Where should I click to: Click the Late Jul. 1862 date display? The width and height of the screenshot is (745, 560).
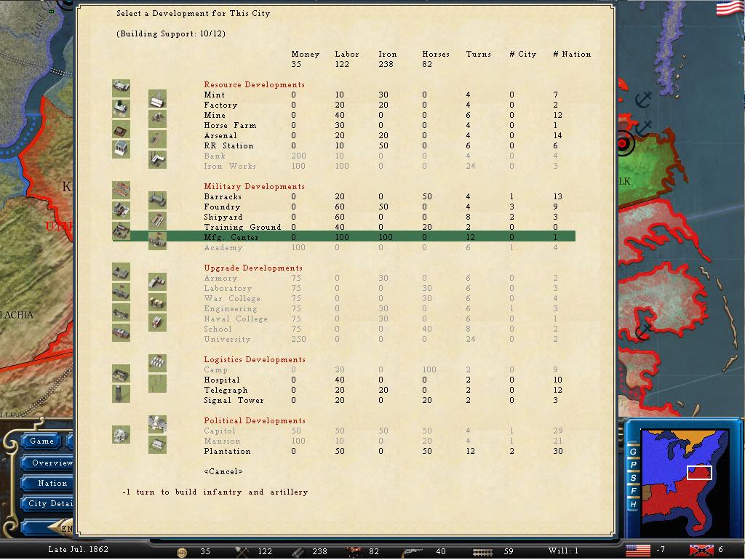tap(79, 550)
